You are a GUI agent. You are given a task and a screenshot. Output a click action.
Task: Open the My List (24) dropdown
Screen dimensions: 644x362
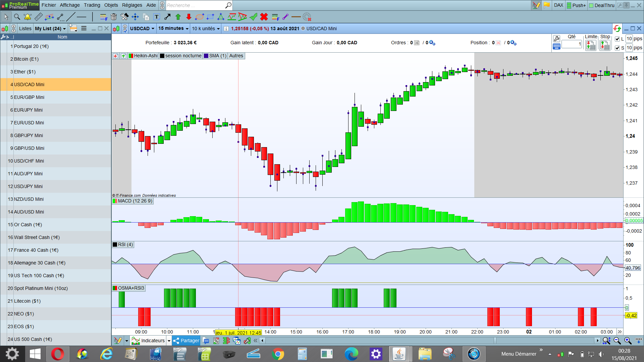coord(50,28)
